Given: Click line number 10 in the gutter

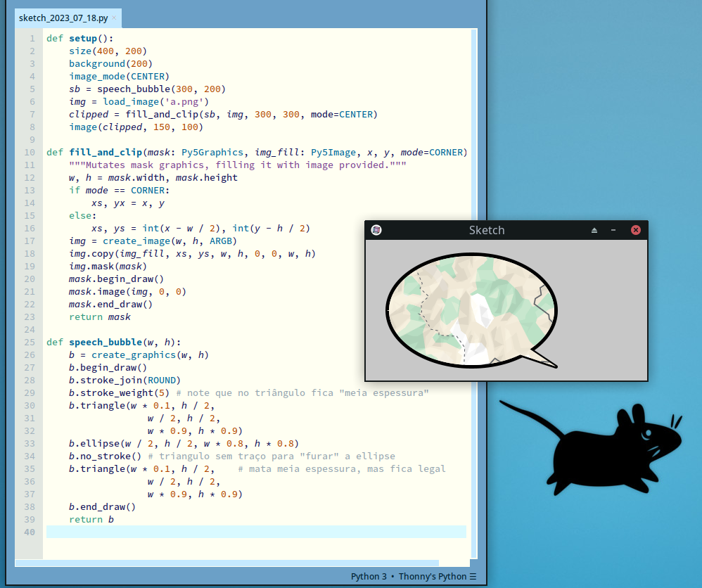Looking at the screenshot, I should (x=30, y=153).
